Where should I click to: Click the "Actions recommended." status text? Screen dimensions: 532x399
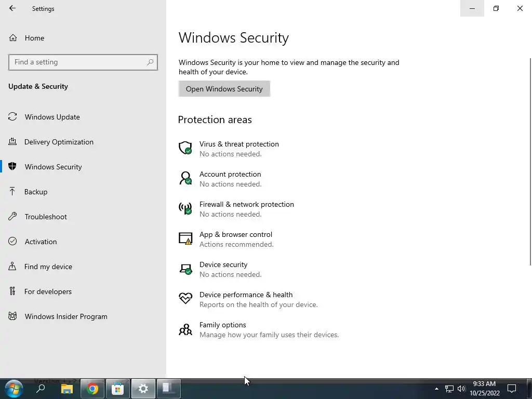point(236,244)
